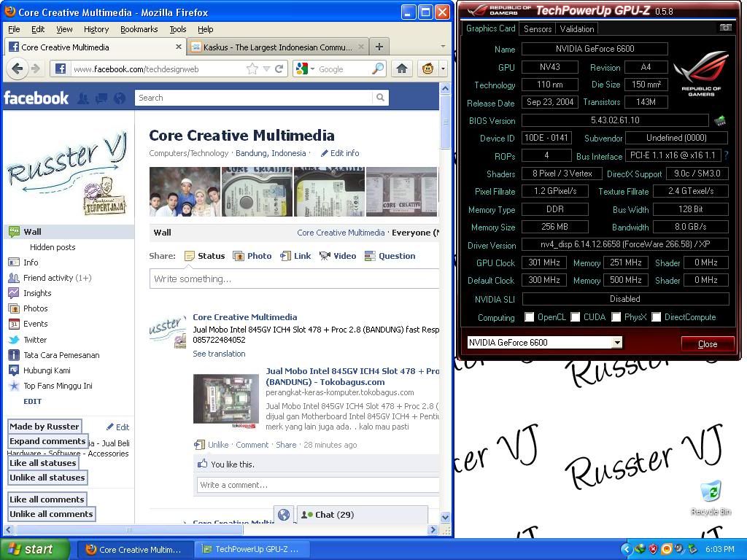Click the Like all statuses button
Viewport: 747px width, 560px height.
tap(43, 463)
